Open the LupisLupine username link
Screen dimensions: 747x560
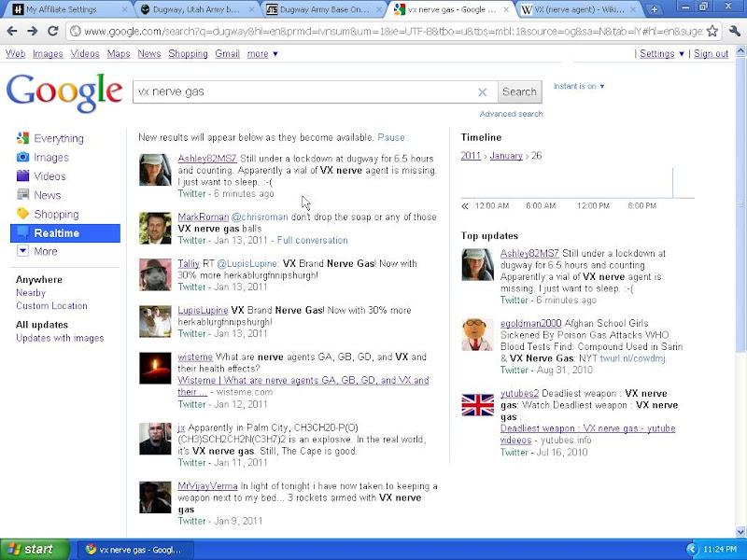click(x=203, y=311)
